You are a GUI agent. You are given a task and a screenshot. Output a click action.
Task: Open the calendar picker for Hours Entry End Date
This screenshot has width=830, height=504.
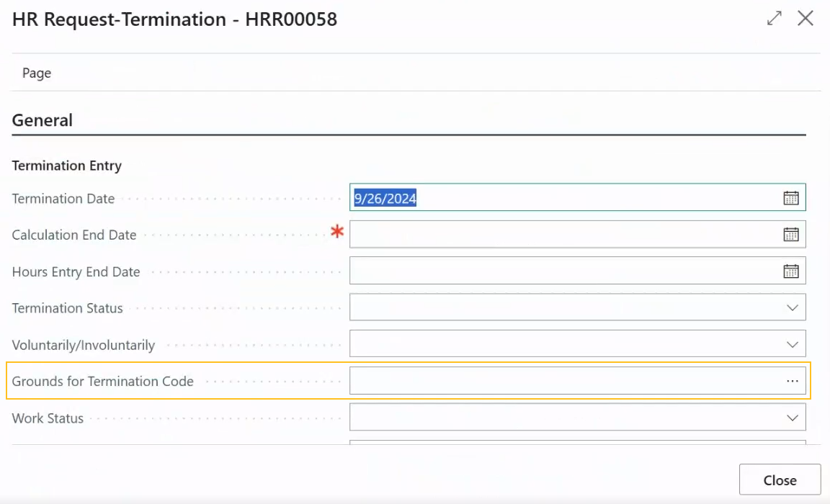click(791, 271)
